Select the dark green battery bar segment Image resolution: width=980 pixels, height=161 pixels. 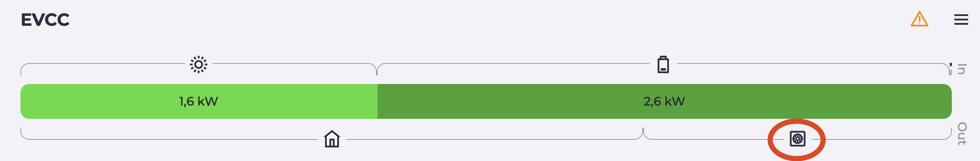(837, 101)
